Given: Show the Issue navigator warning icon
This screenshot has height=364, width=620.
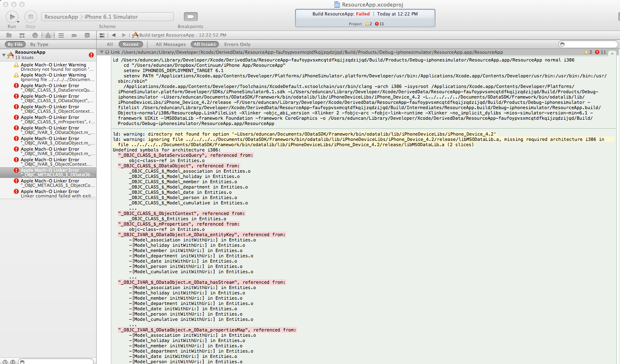Looking at the screenshot, I should click(x=48, y=35).
